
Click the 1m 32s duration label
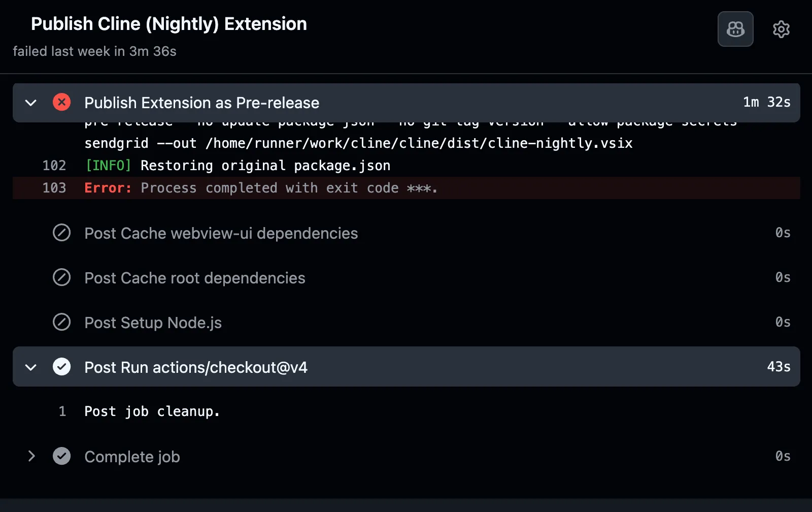(x=766, y=102)
